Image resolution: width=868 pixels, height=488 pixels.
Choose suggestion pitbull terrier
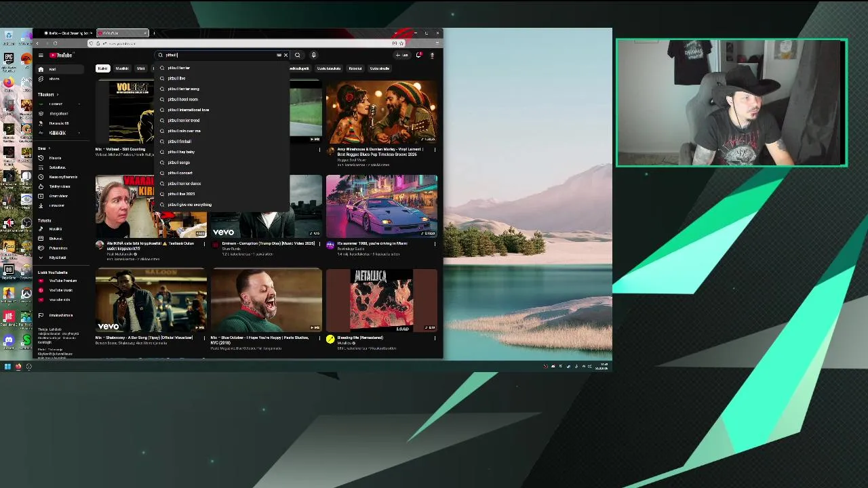click(x=222, y=68)
